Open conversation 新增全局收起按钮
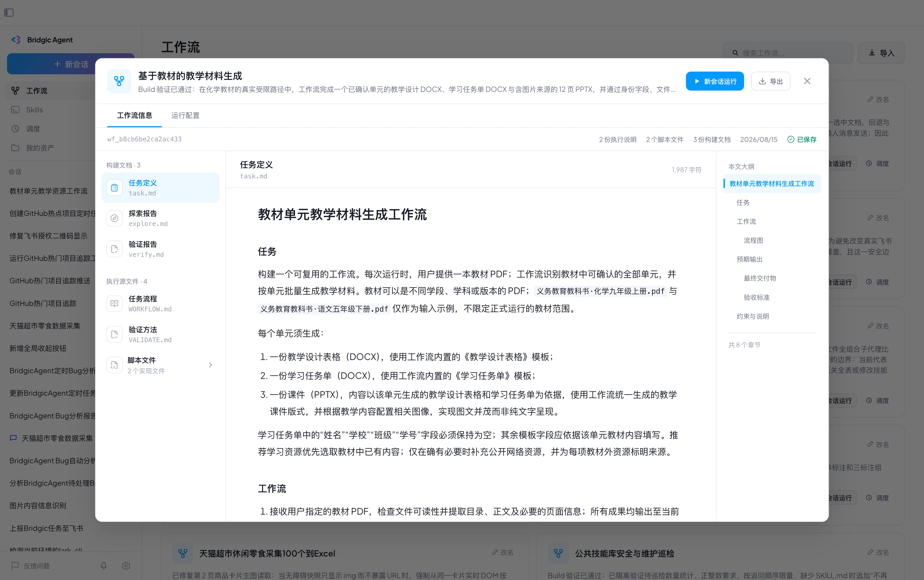Viewport: 924px width, 580px height. [38, 348]
